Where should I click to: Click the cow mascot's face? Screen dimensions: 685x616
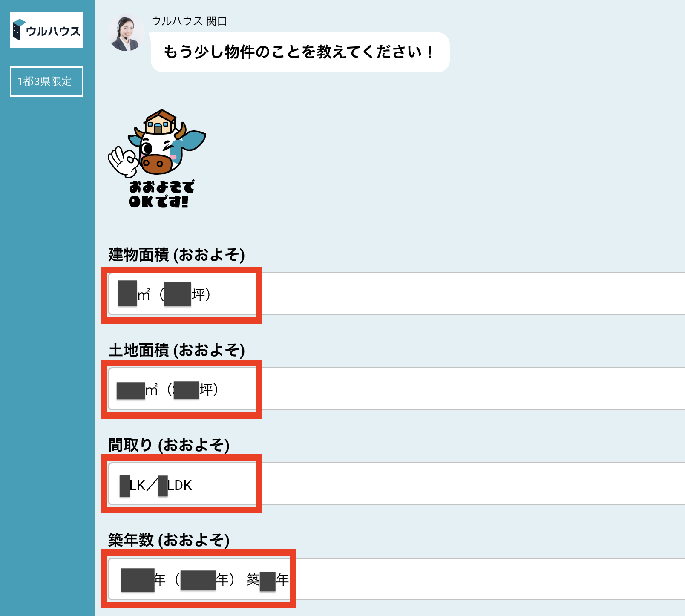158,152
